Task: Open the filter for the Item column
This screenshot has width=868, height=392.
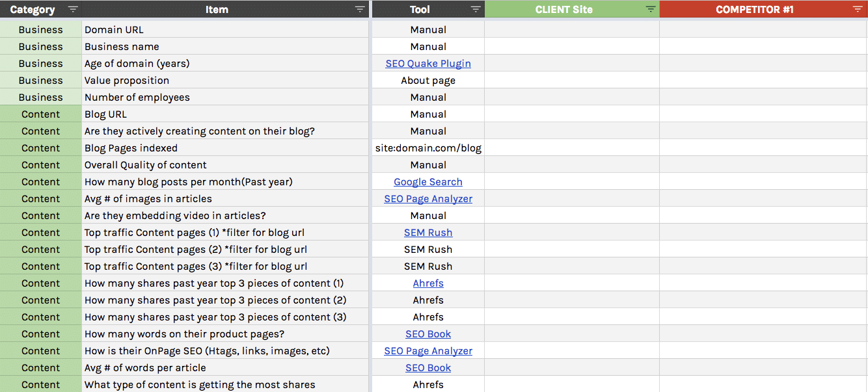Action: (359, 9)
